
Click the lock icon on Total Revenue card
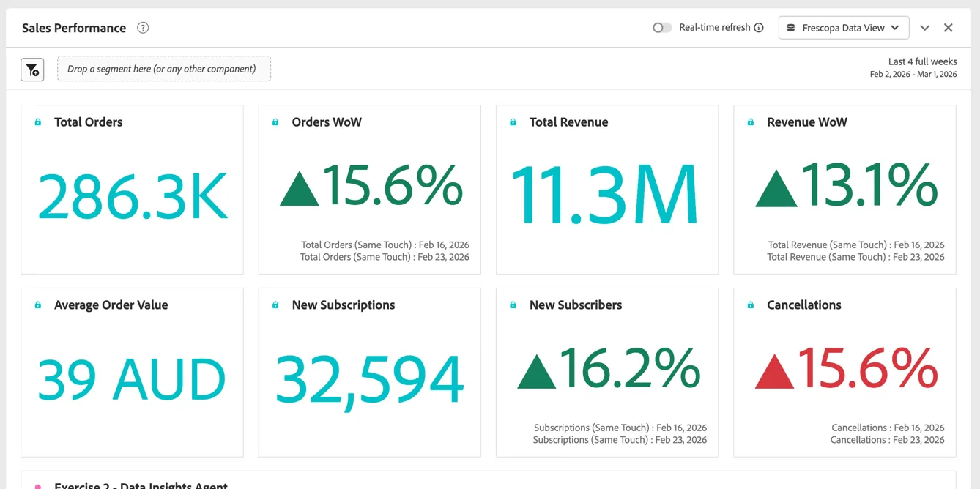click(x=513, y=122)
